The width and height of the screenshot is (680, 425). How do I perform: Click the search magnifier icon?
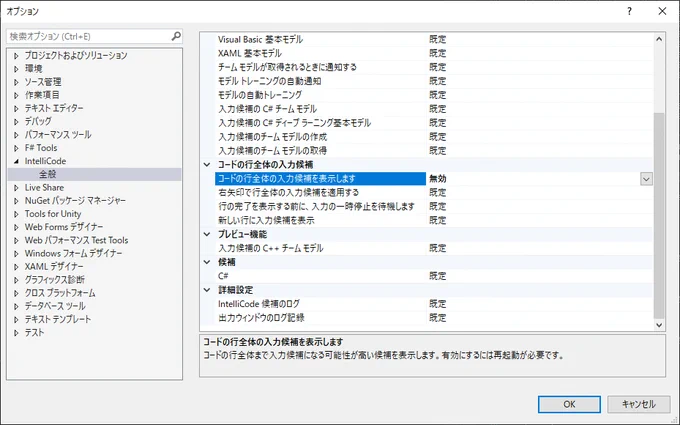[176, 36]
